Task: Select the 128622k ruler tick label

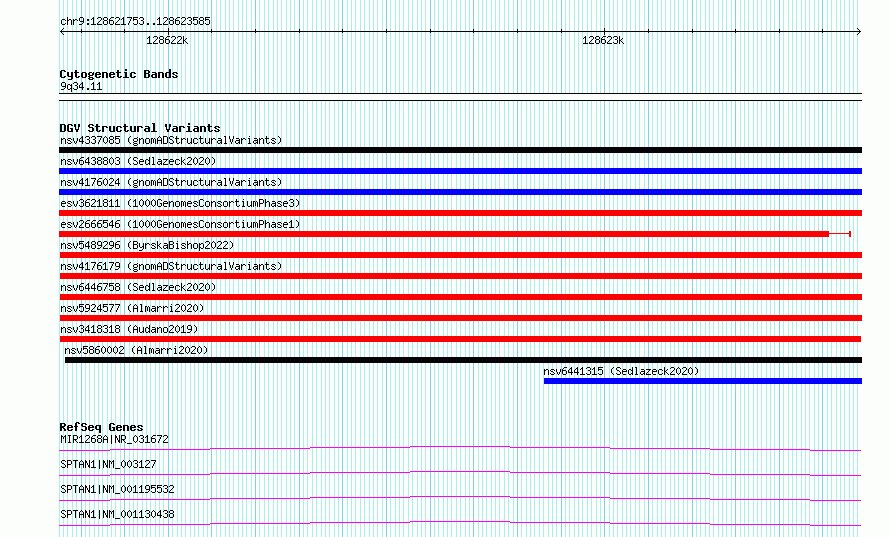Action: point(167,40)
